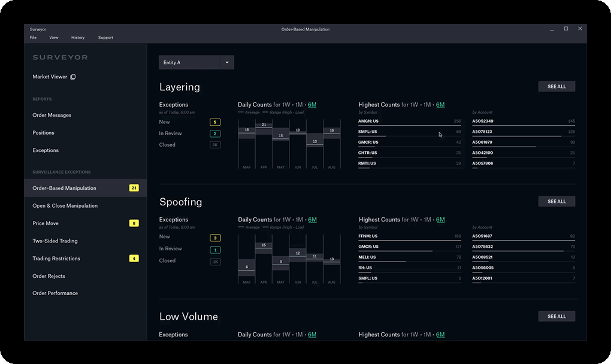Select account A5068521 row
Image resolution: width=611 pixels, height=364 pixels.
click(x=524, y=257)
